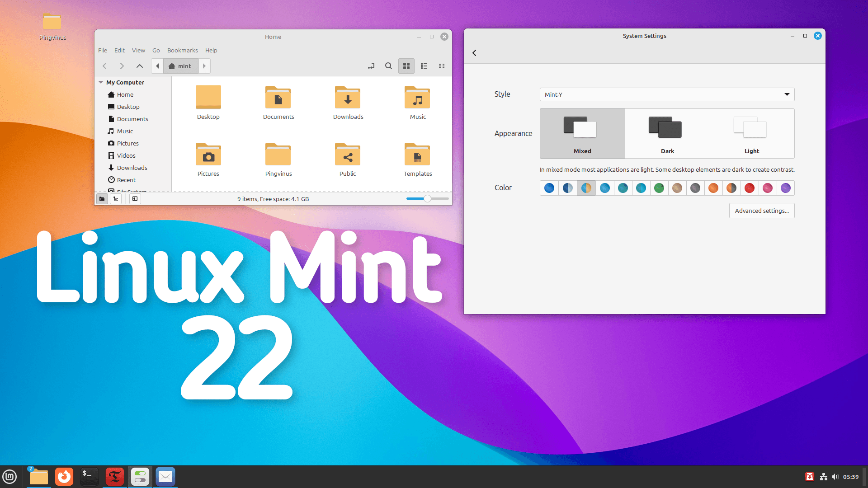
Task: Choose Dark appearance mode
Action: 667,133
